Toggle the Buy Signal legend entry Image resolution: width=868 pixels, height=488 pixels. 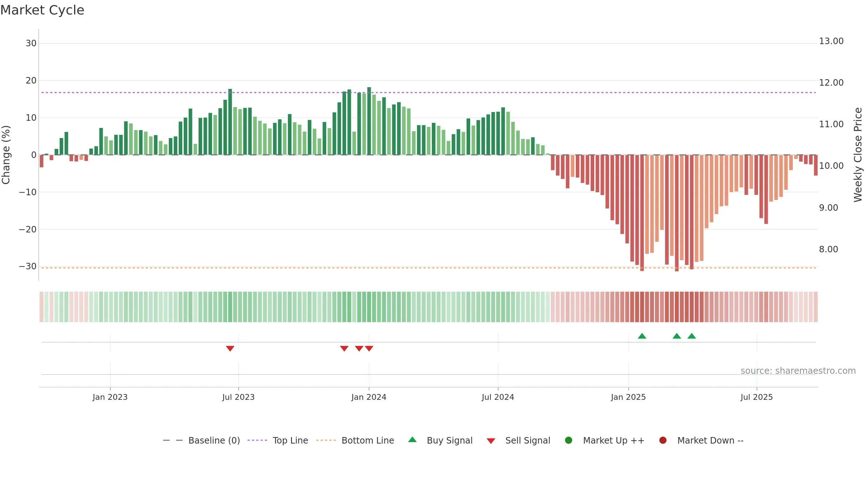click(x=441, y=440)
